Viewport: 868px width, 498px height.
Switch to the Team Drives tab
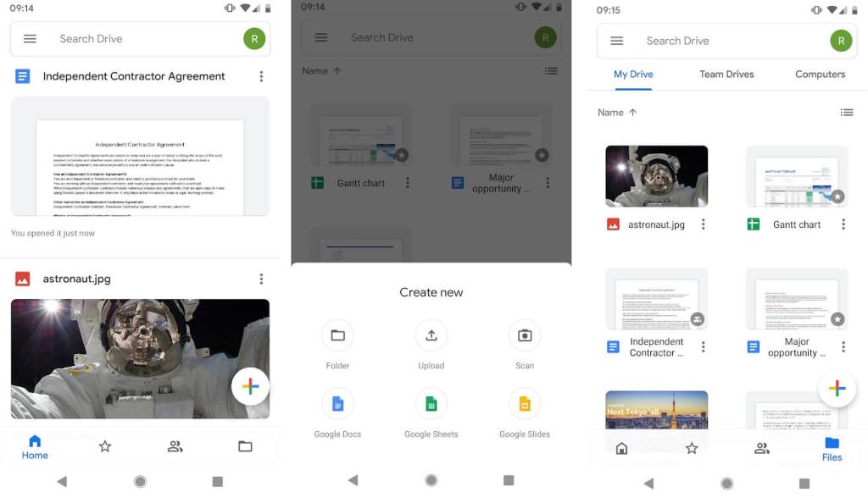726,75
